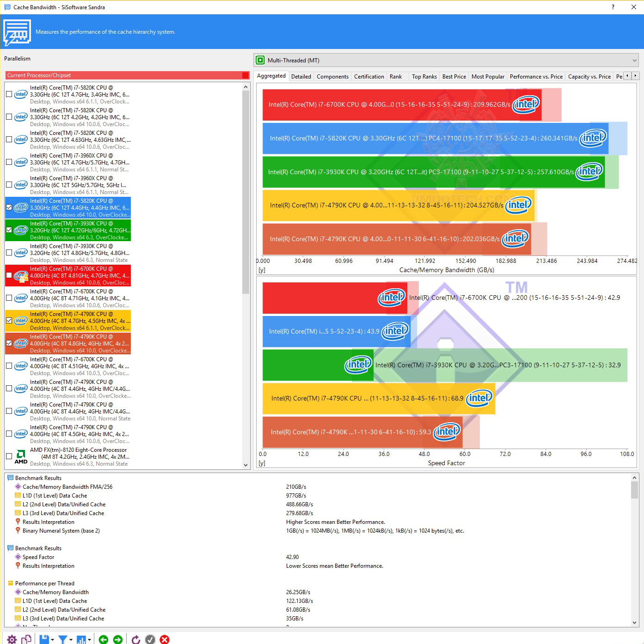Screen dimensions: 644x644
Task: Click the red cancel X icon
Action: pos(165,639)
